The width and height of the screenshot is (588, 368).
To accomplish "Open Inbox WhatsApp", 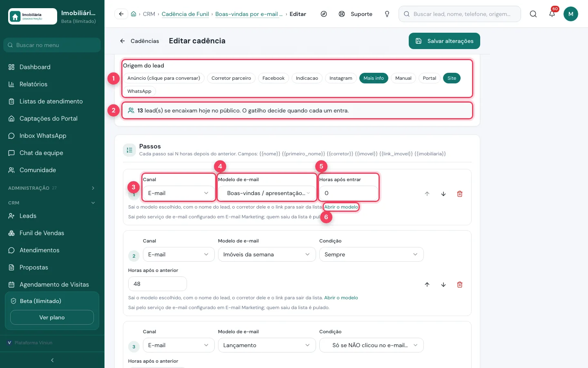I will (x=52, y=136).
